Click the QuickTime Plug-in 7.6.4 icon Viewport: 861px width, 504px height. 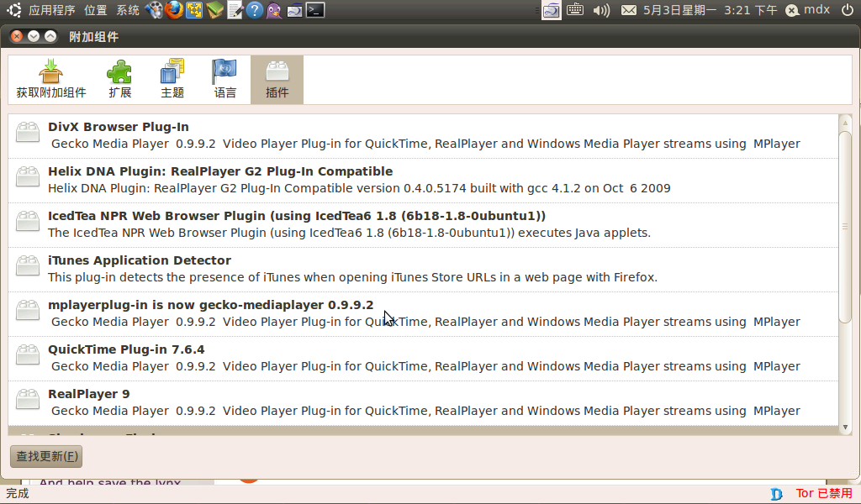click(28, 354)
